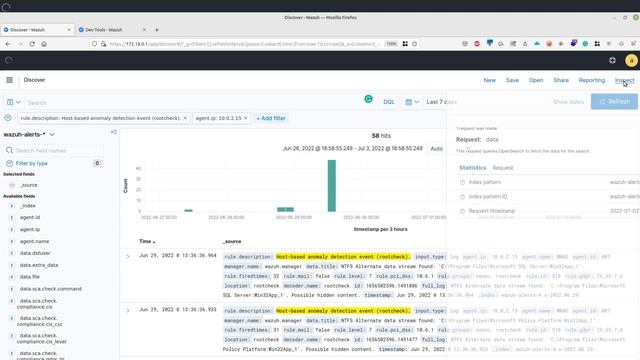This screenshot has height=360, width=640.
Task: Click Add filter
Action: tap(271, 118)
